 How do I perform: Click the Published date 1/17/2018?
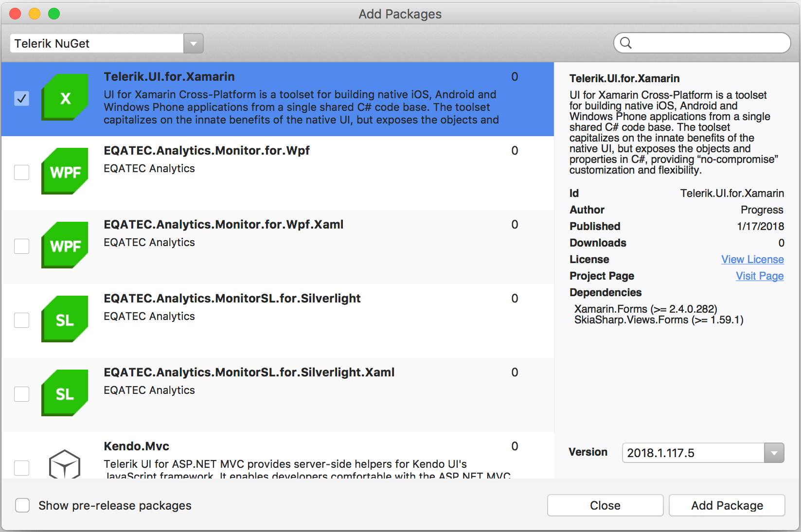point(761,227)
